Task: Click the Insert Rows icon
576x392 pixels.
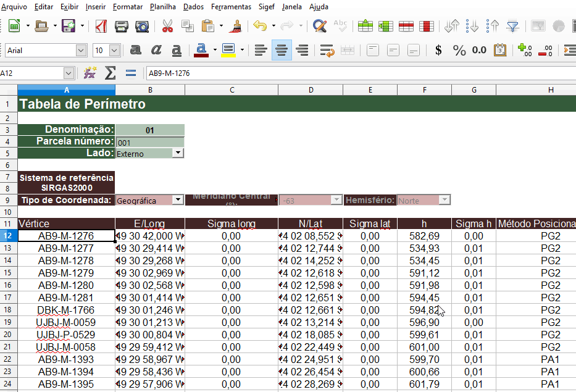Action: coord(365,26)
